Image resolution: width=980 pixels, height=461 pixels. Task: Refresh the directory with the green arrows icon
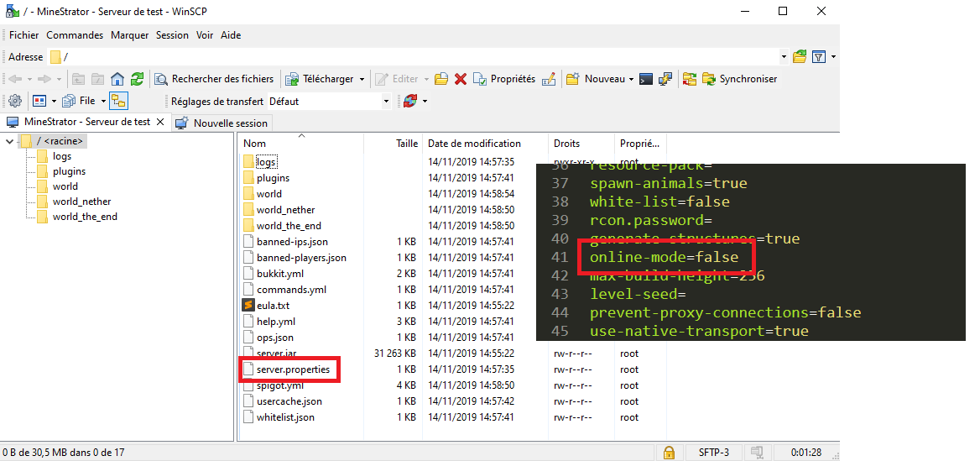[137, 79]
